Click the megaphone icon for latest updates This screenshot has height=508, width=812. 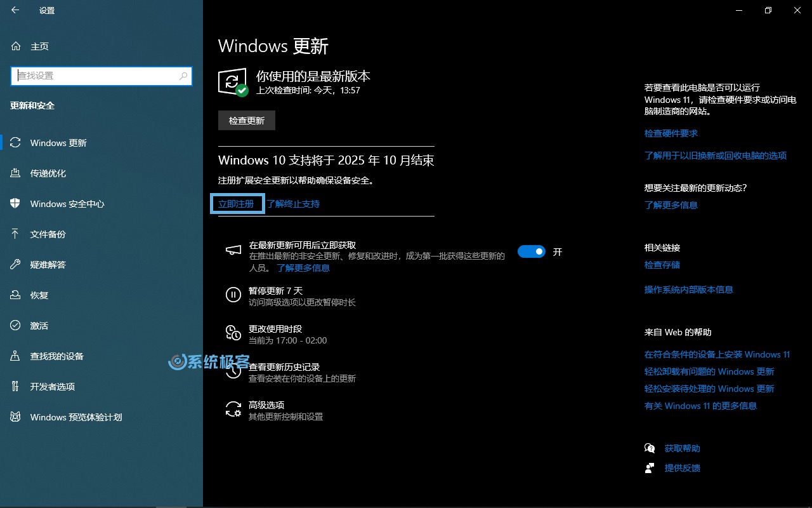(233, 250)
